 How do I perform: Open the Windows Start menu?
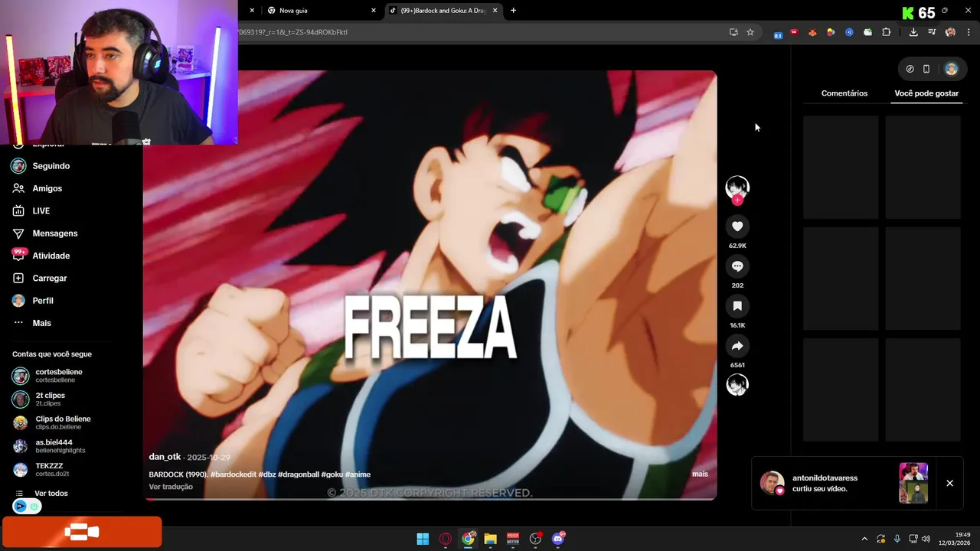(x=423, y=539)
